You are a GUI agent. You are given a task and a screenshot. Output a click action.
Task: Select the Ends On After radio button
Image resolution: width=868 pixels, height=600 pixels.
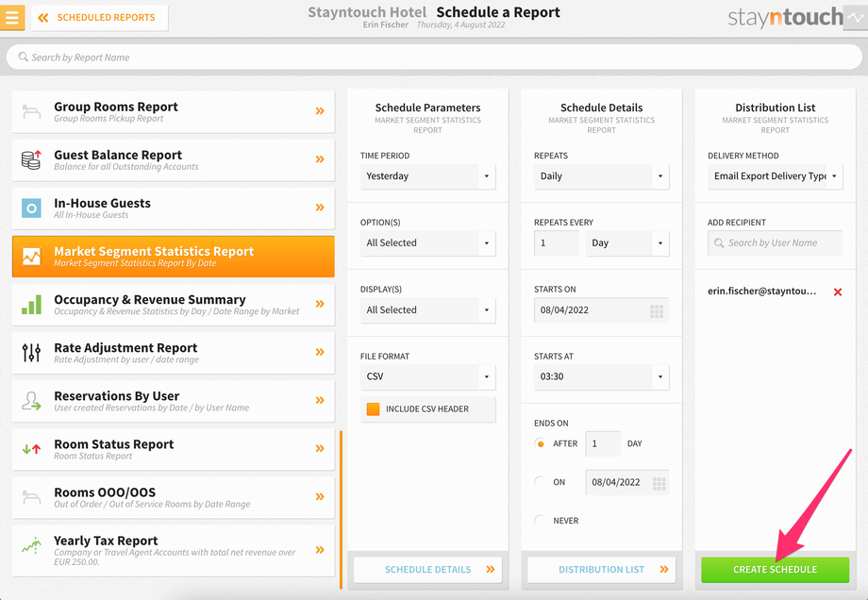(541, 444)
